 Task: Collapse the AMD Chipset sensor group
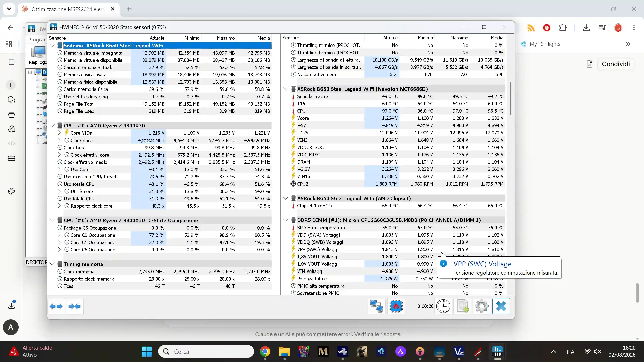(286, 198)
